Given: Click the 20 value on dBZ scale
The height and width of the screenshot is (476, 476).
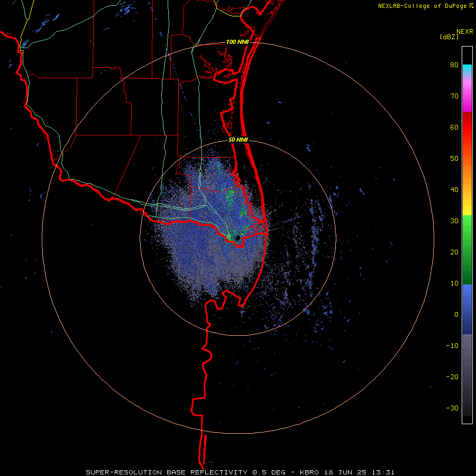Looking at the screenshot, I should click(x=454, y=252).
